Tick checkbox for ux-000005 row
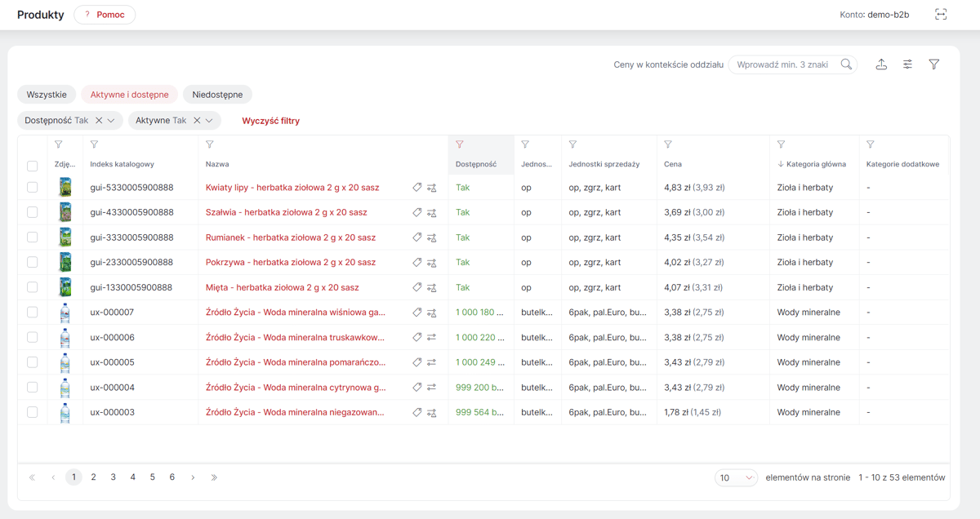 pyautogui.click(x=33, y=362)
